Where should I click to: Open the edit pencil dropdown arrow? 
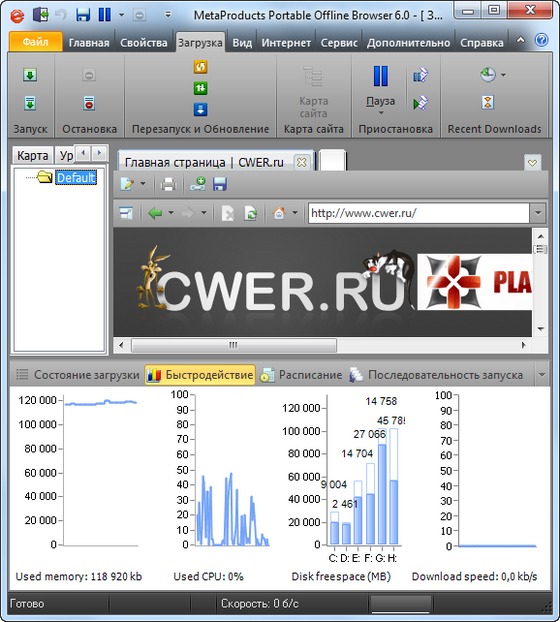[x=143, y=184]
